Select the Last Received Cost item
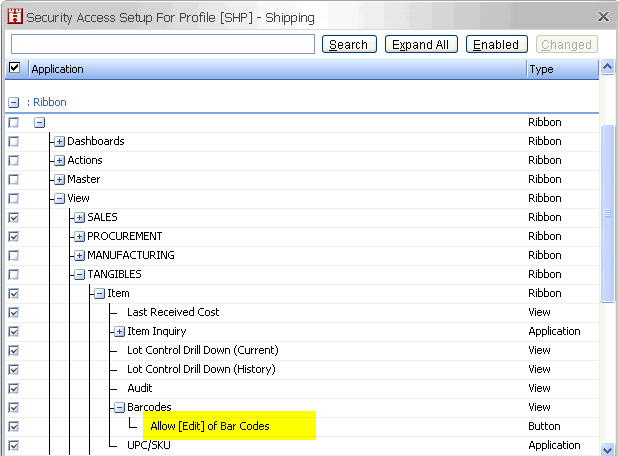 pos(173,313)
